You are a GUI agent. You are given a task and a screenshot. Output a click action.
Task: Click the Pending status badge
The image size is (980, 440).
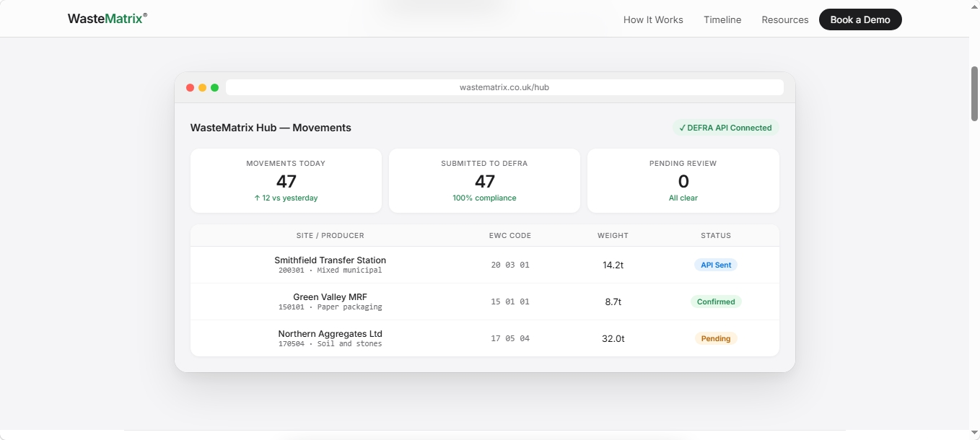(716, 338)
